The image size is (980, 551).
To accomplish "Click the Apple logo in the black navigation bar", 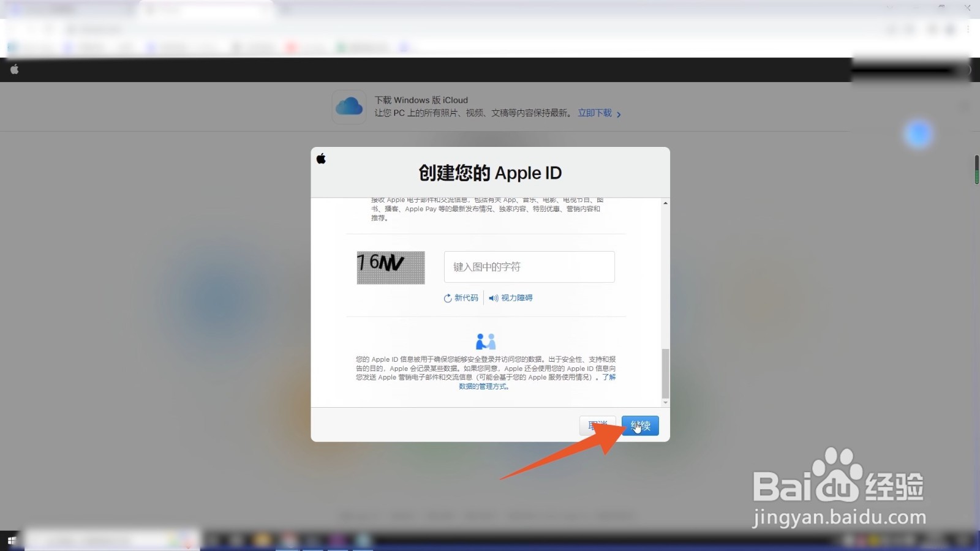I will 15,69.
